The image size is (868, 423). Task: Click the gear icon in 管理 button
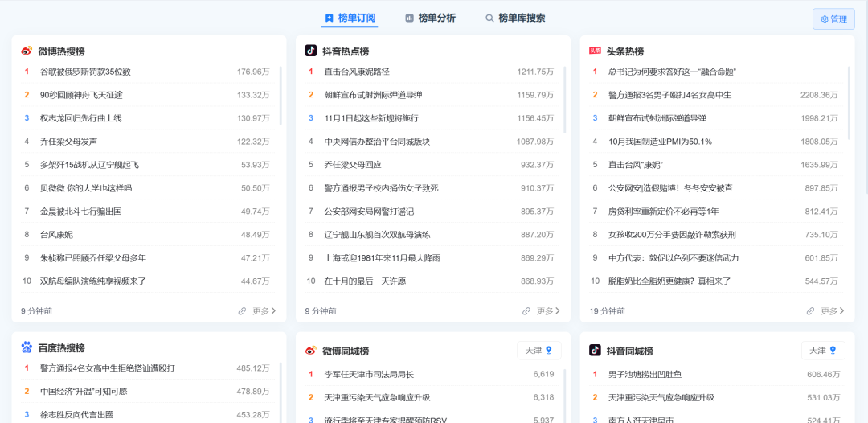(x=825, y=19)
